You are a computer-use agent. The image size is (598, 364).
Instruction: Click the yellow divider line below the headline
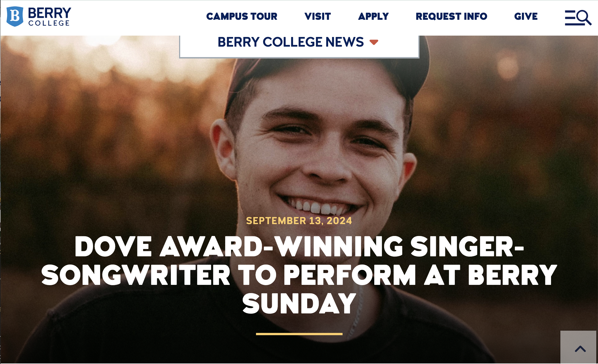(299, 334)
